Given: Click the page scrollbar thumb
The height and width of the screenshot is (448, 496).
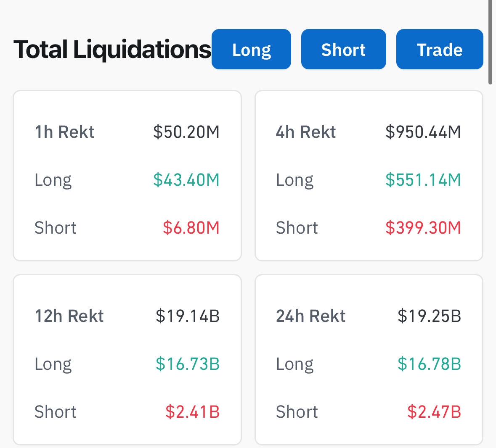Looking at the screenshot, I should pyautogui.click(x=490, y=42).
